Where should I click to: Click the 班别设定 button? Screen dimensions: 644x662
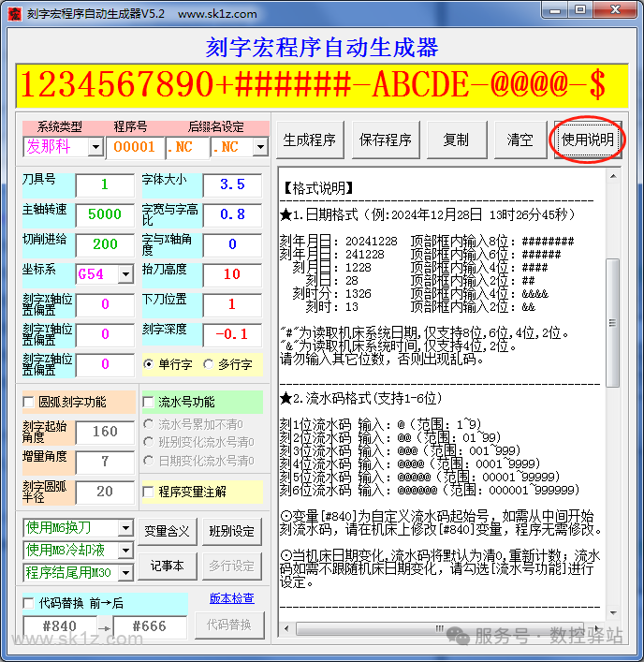coord(232,531)
